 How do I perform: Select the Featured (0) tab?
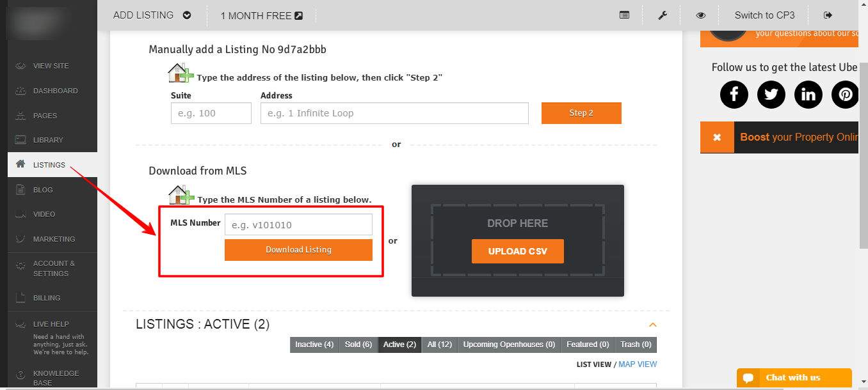(x=588, y=345)
